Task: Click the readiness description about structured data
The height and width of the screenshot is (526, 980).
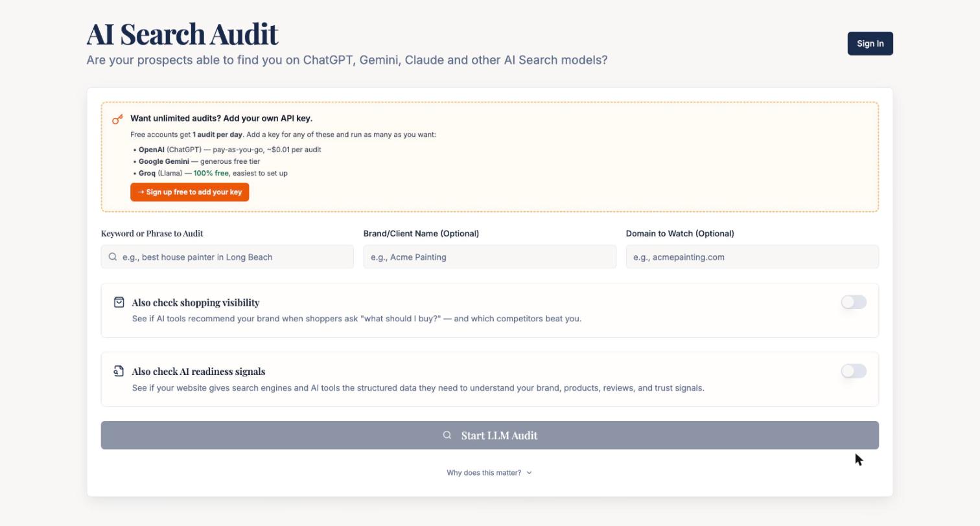Action: (x=418, y=388)
